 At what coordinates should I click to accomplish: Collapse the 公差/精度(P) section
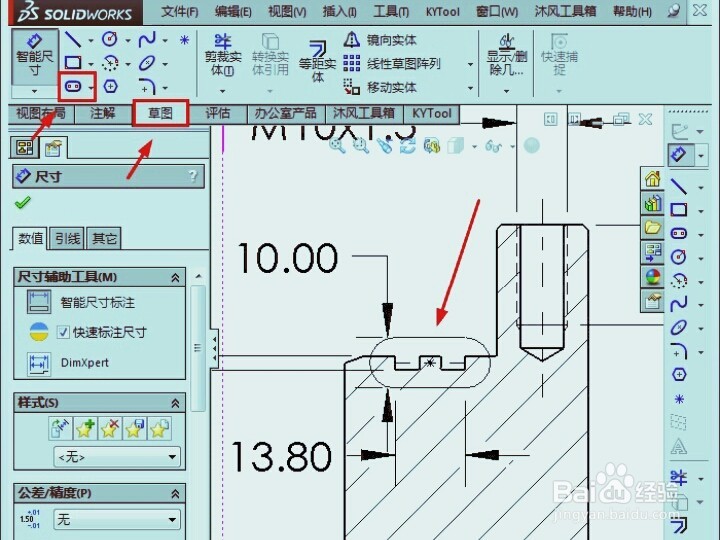(175, 494)
